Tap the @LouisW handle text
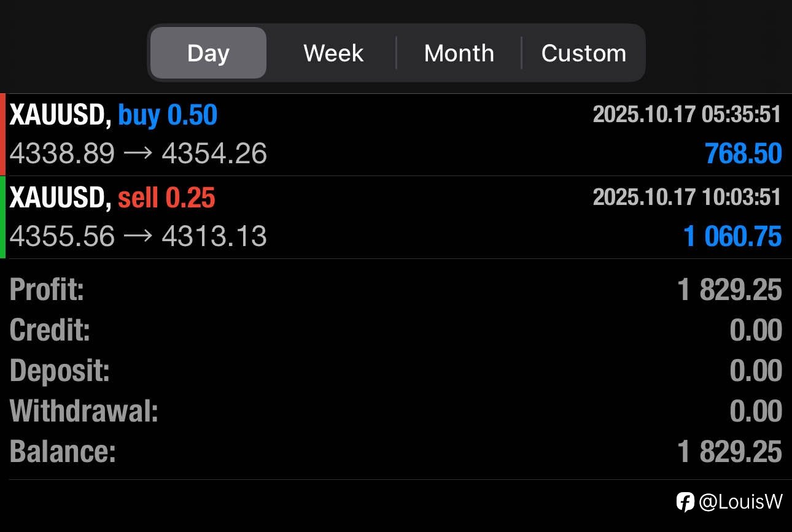The height and width of the screenshot is (532, 792). coord(740,502)
